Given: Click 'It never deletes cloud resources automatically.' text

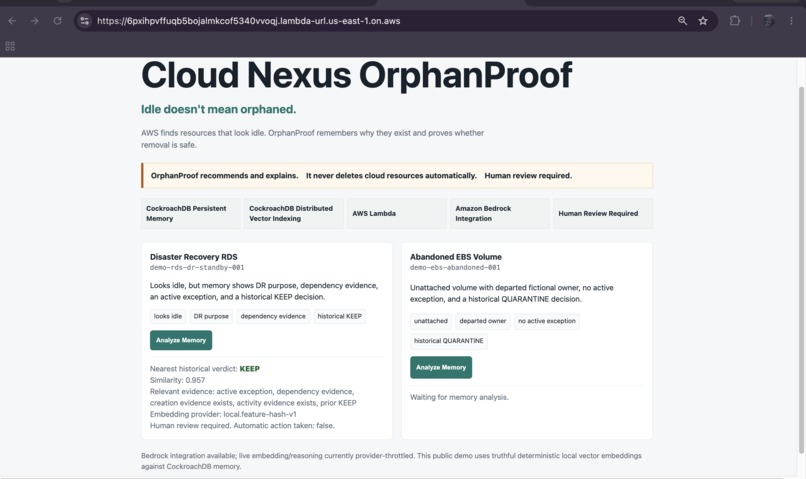Looking at the screenshot, I should (391, 176).
